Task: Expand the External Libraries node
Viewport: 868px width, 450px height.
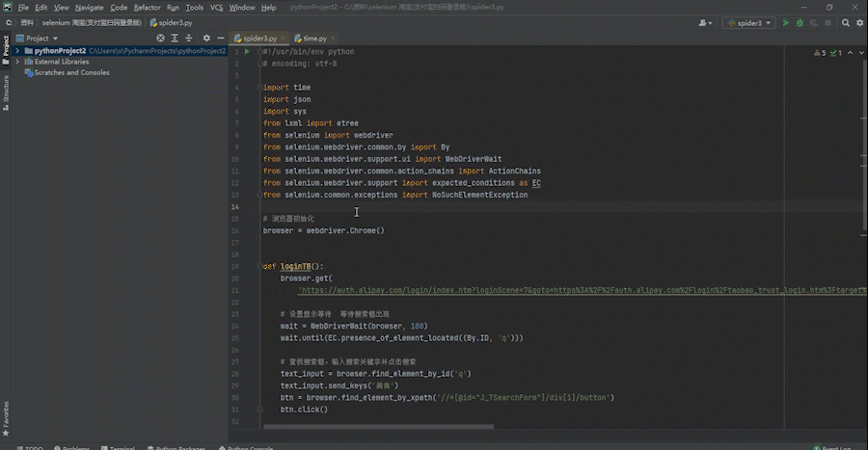Action: click(17, 62)
